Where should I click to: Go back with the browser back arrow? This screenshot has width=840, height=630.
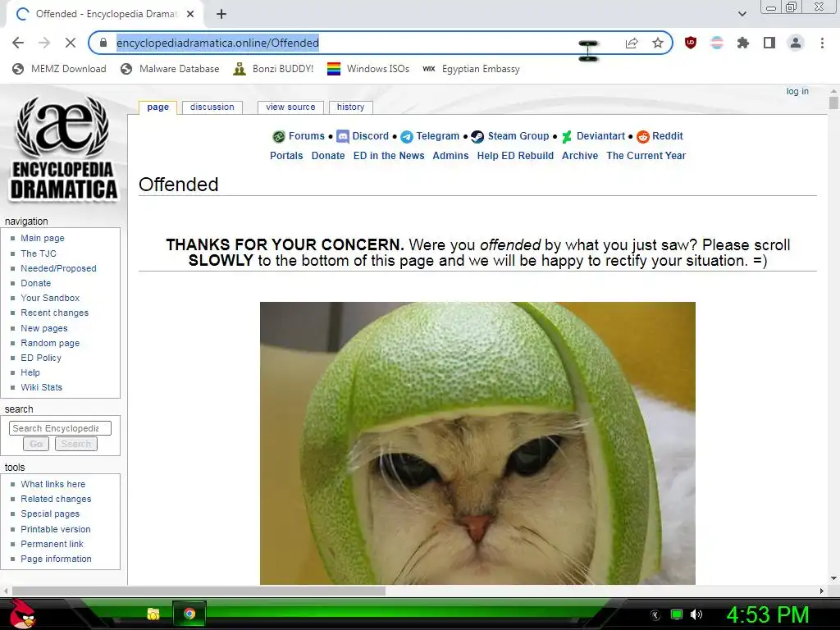[18, 43]
